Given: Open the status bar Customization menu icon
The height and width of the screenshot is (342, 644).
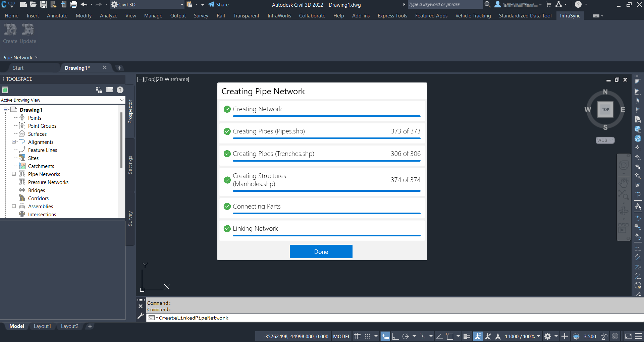Looking at the screenshot, I should point(639,336).
